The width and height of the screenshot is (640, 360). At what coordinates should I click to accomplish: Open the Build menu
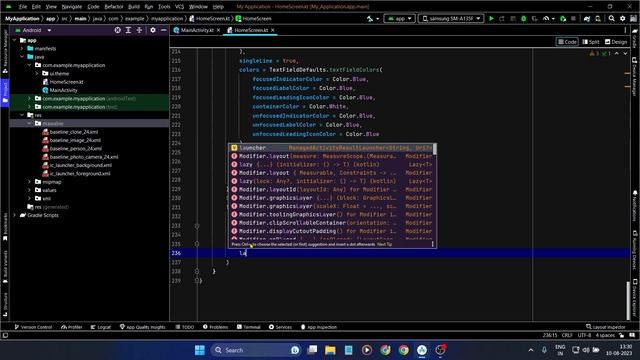(x=133, y=7)
